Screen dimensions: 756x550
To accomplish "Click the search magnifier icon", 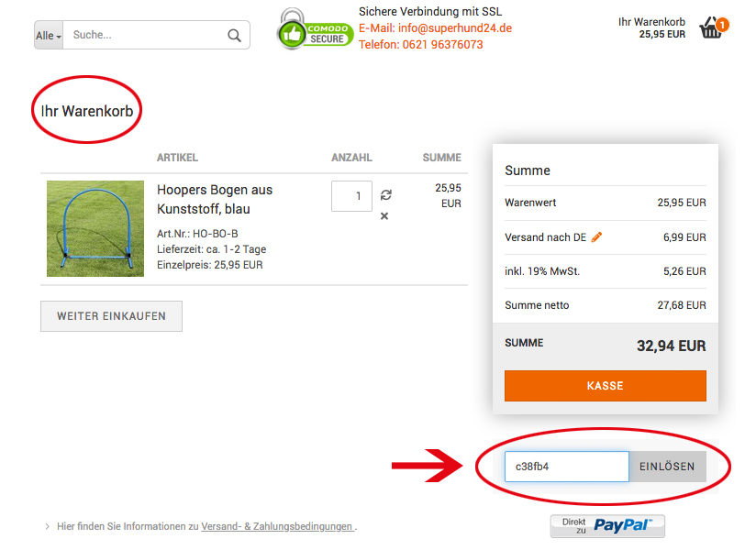I will (234, 35).
